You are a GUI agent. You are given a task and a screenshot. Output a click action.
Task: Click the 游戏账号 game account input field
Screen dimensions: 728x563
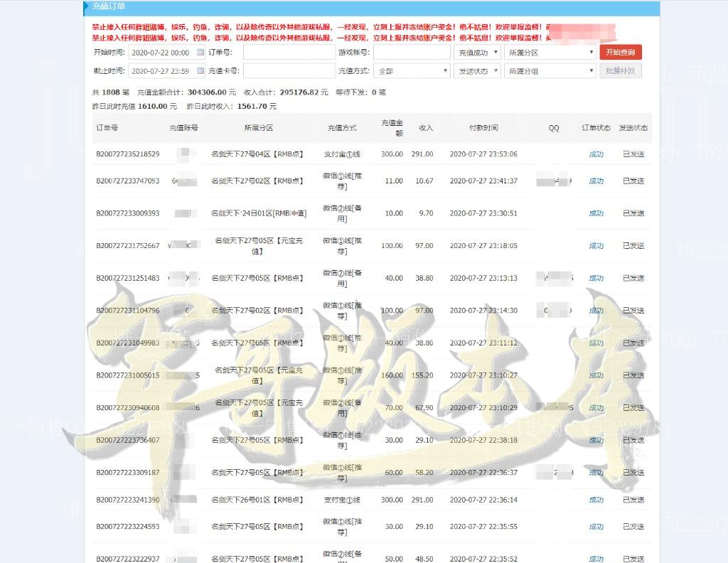coord(412,52)
